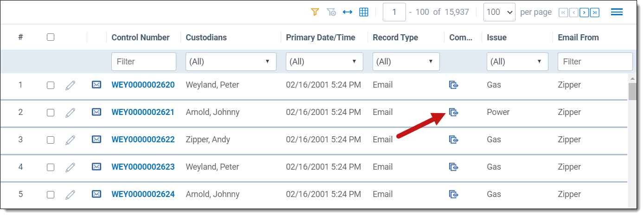This screenshot has height=216, width=644.
Task: Click the pencil edit icon in row 1
Action: tap(70, 85)
